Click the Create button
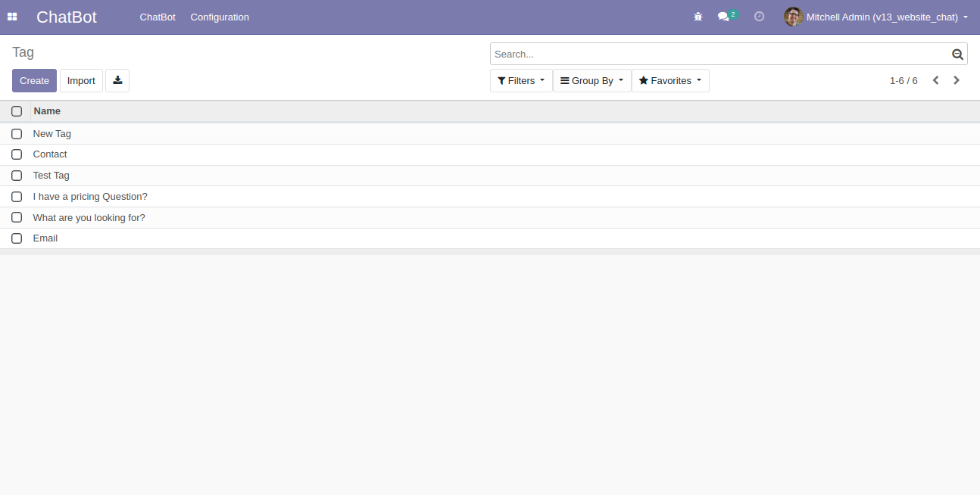Image resolution: width=980 pixels, height=495 pixels. [x=34, y=80]
